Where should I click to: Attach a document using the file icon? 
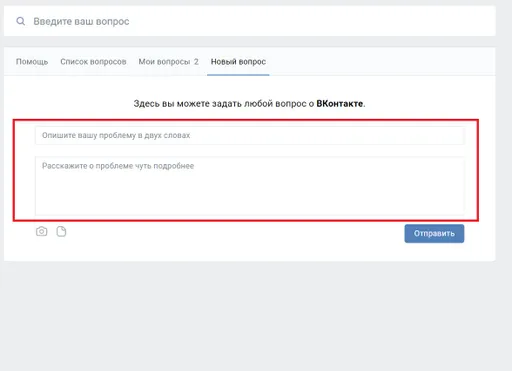tap(61, 231)
